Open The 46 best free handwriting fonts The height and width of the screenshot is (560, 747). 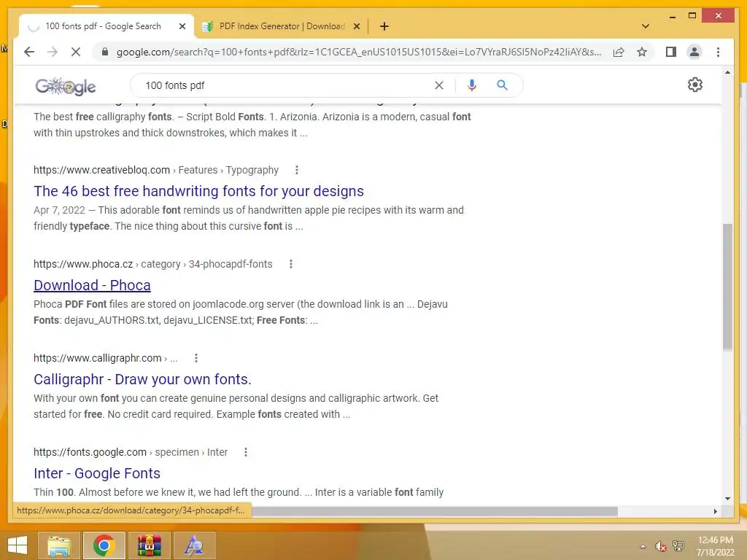[x=198, y=191]
